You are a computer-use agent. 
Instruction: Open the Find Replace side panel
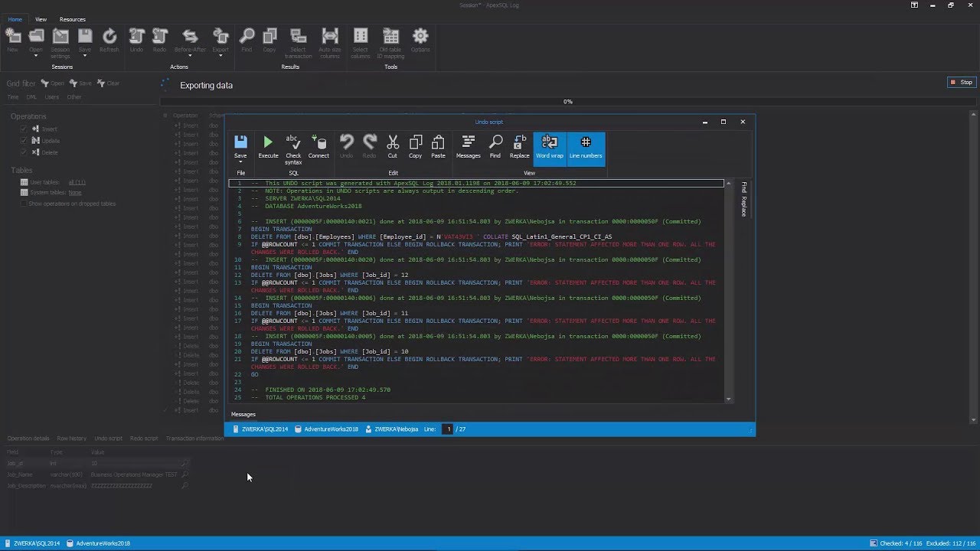[x=743, y=199]
